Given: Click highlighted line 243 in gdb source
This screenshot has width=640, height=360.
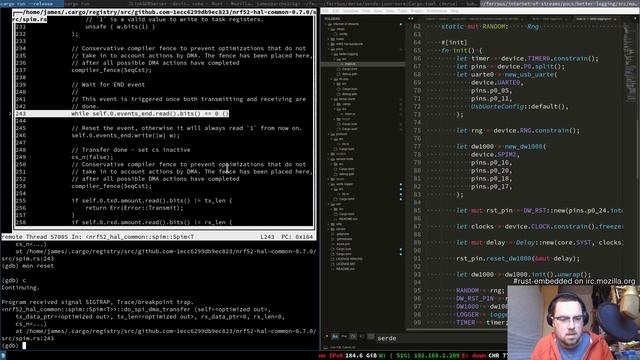Looking at the screenshot, I should click(x=122, y=113).
